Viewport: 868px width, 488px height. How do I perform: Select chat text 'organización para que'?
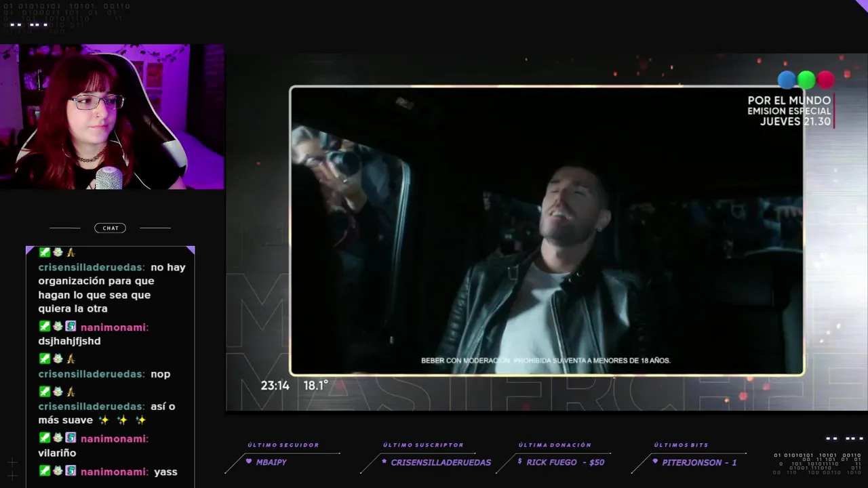coord(96,281)
